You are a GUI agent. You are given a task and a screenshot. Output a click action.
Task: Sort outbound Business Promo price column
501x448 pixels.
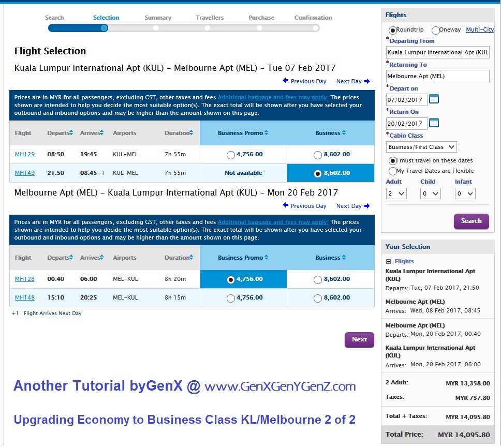266,133
